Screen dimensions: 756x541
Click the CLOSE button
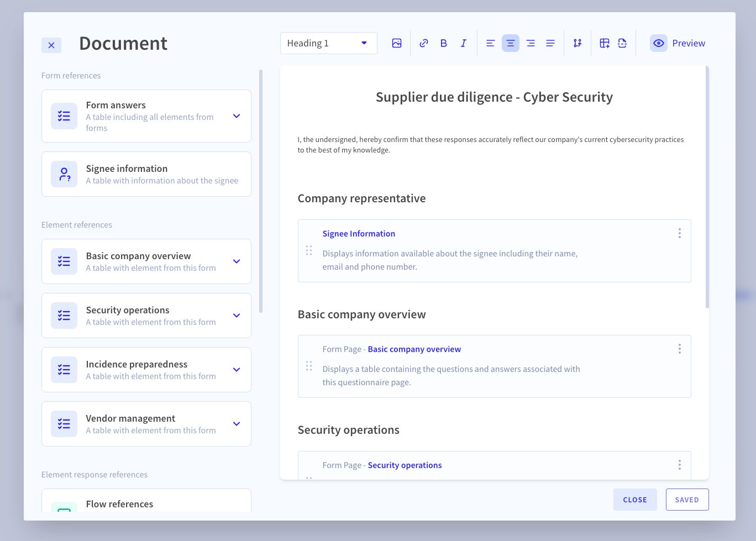(x=635, y=499)
